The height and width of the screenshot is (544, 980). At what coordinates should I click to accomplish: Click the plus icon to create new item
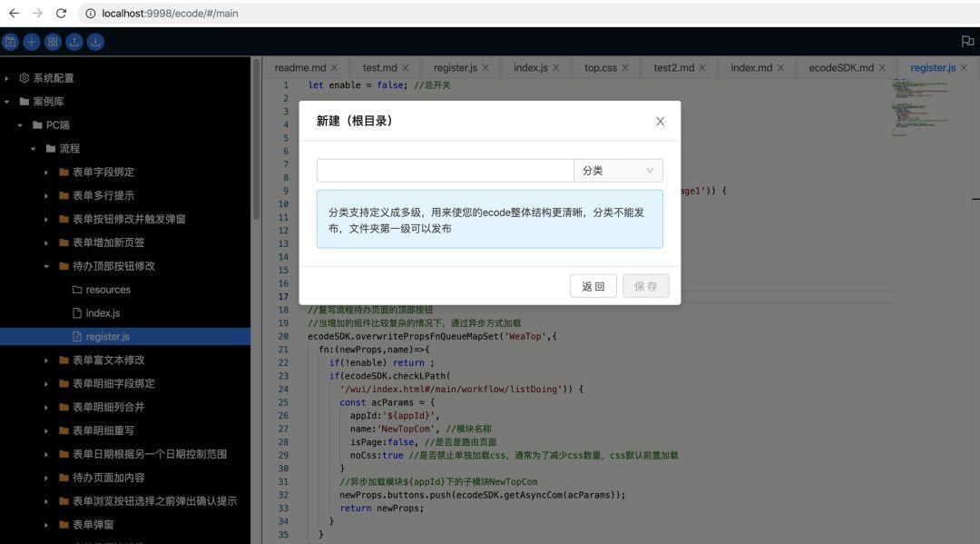click(x=31, y=41)
